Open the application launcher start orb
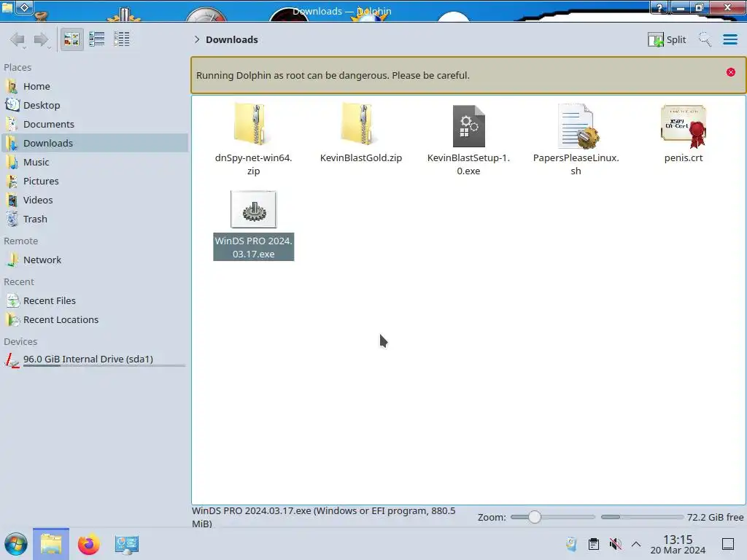 [16, 544]
